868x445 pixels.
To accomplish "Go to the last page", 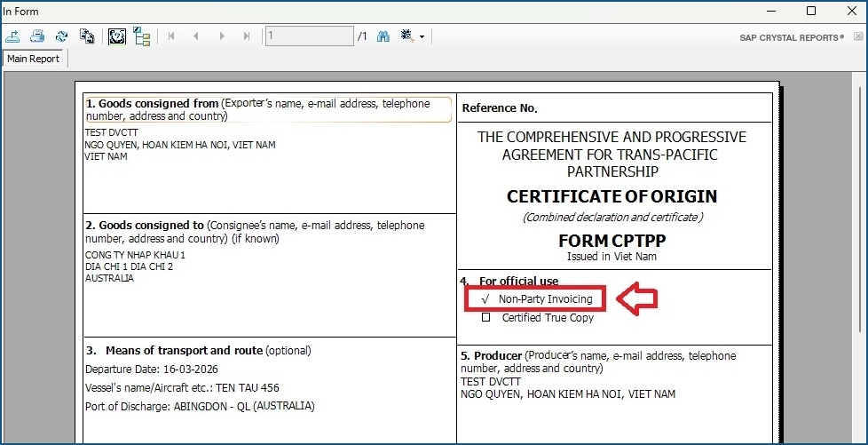I will 247,36.
